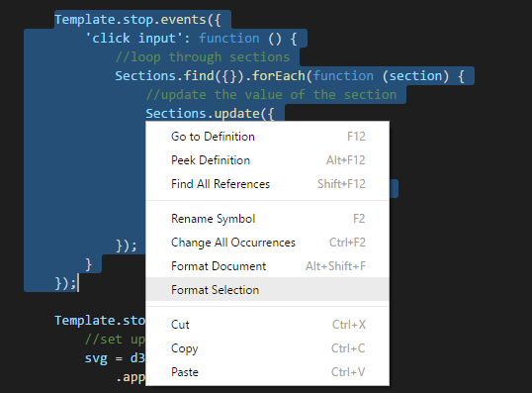This screenshot has width=532, height=393.
Task: Click the 'Sections.update({' line
Action: (210, 114)
